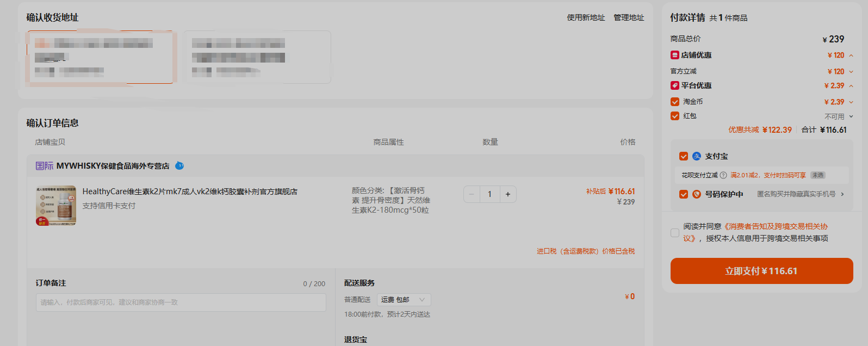Click the 支持信用卡支付 text
Image resolution: width=868 pixels, height=346 pixels.
click(109, 206)
